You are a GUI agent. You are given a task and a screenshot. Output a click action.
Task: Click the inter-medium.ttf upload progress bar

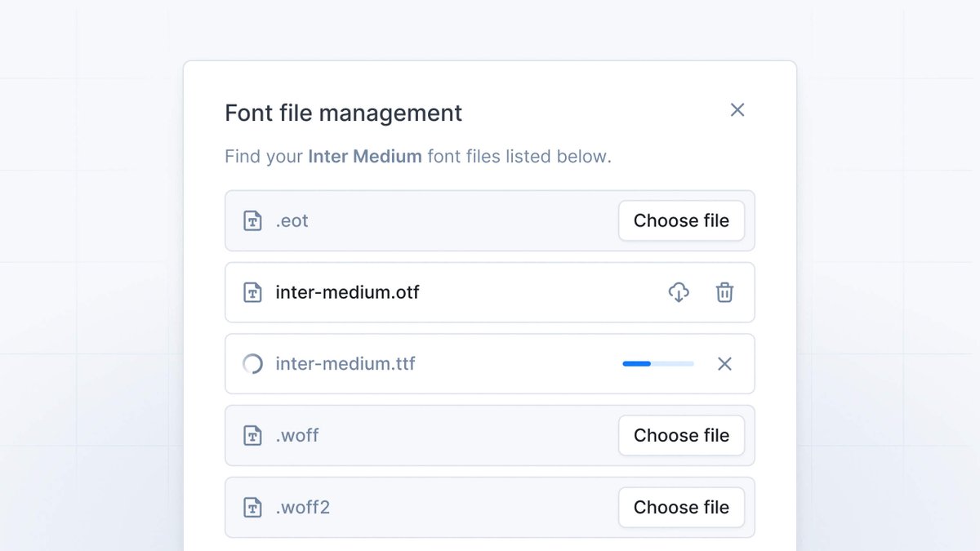click(658, 364)
